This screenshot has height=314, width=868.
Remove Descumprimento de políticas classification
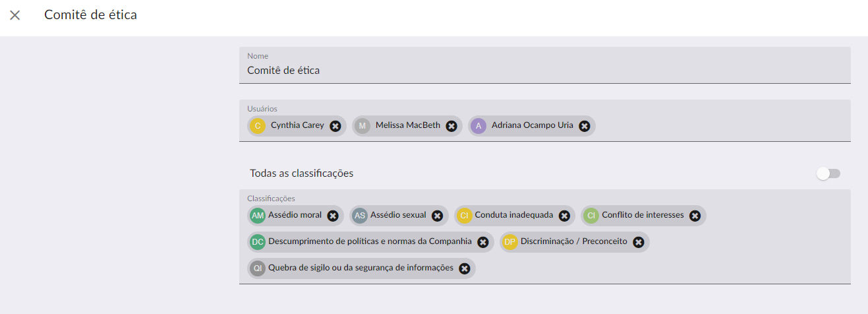pyautogui.click(x=483, y=242)
